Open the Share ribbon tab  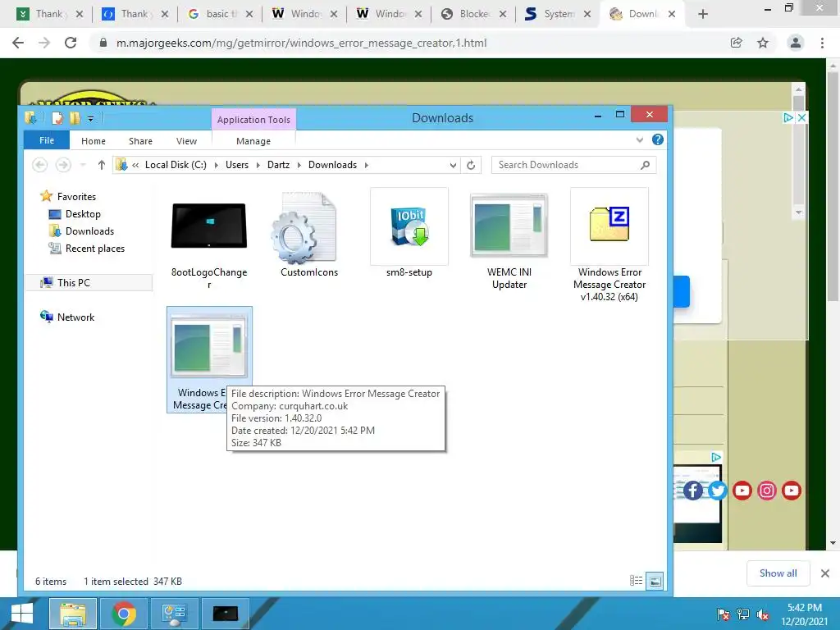click(140, 141)
